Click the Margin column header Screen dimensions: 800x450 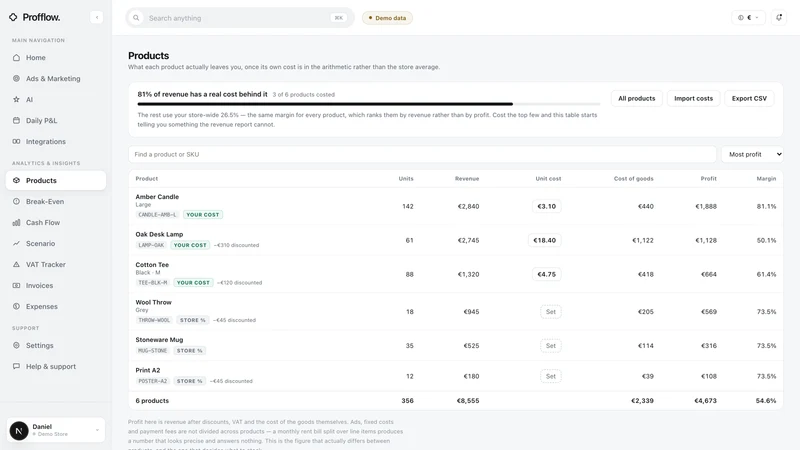point(766,179)
